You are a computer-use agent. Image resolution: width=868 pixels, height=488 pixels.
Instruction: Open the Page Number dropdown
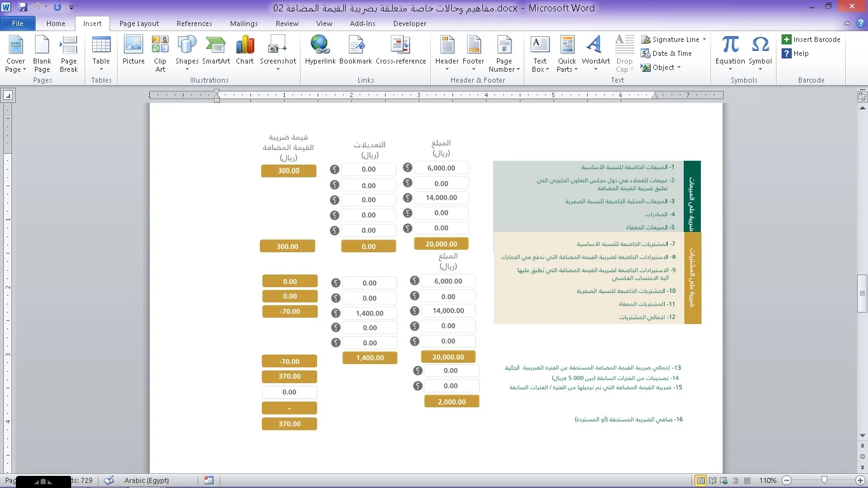tap(504, 54)
